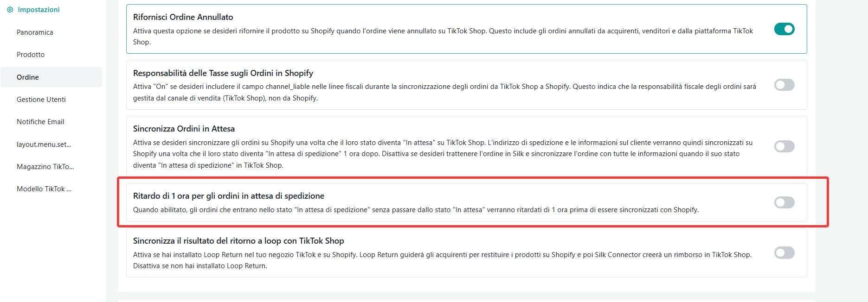
Task: Select the Ordine sidebar item
Action: click(x=28, y=77)
